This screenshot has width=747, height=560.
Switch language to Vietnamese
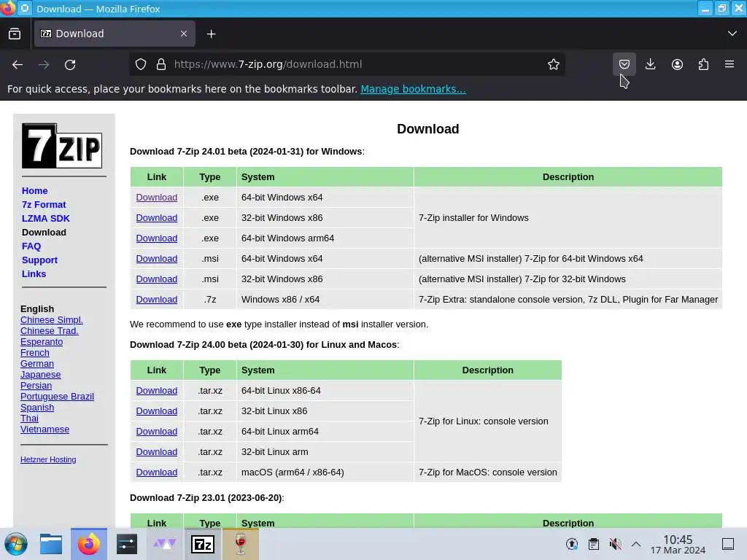[x=44, y=429]
